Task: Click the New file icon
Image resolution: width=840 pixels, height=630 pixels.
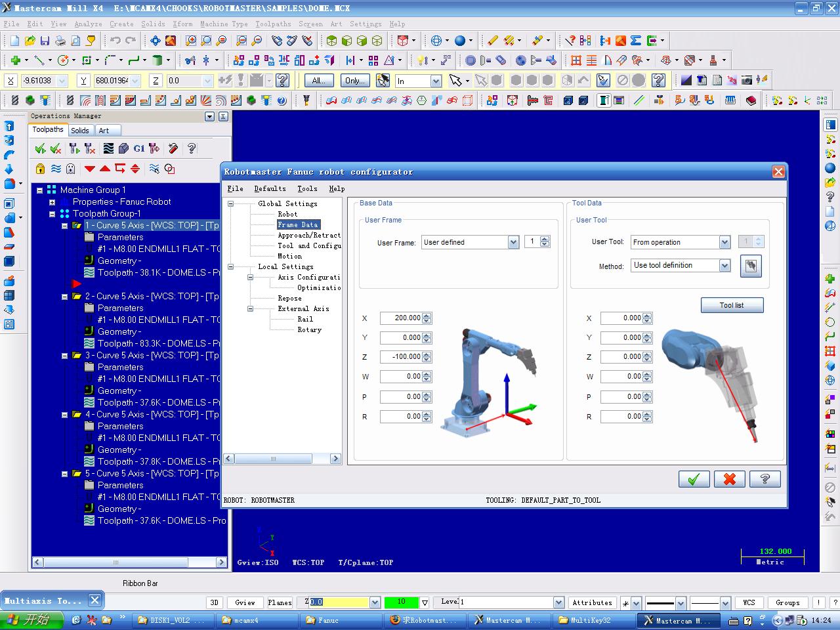Action: coord(14,41)
